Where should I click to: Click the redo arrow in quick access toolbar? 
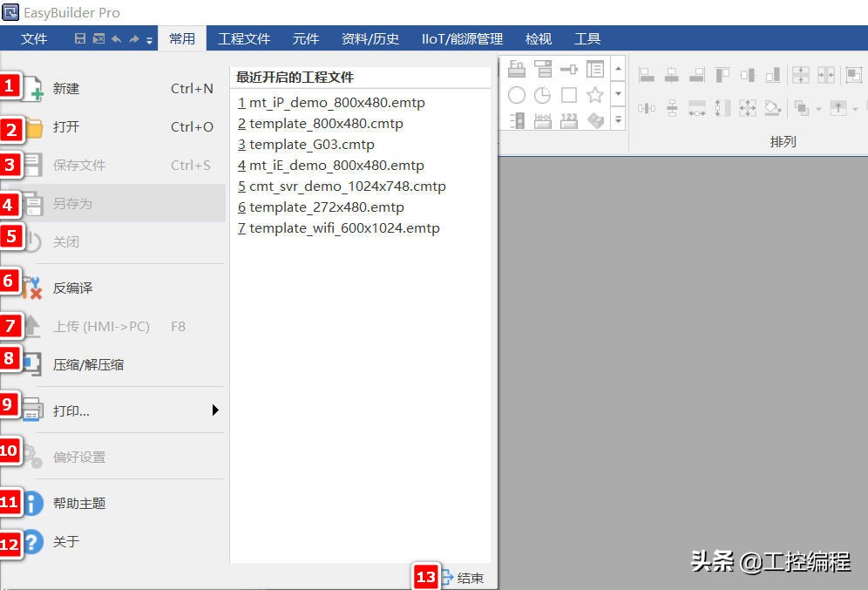134,38
